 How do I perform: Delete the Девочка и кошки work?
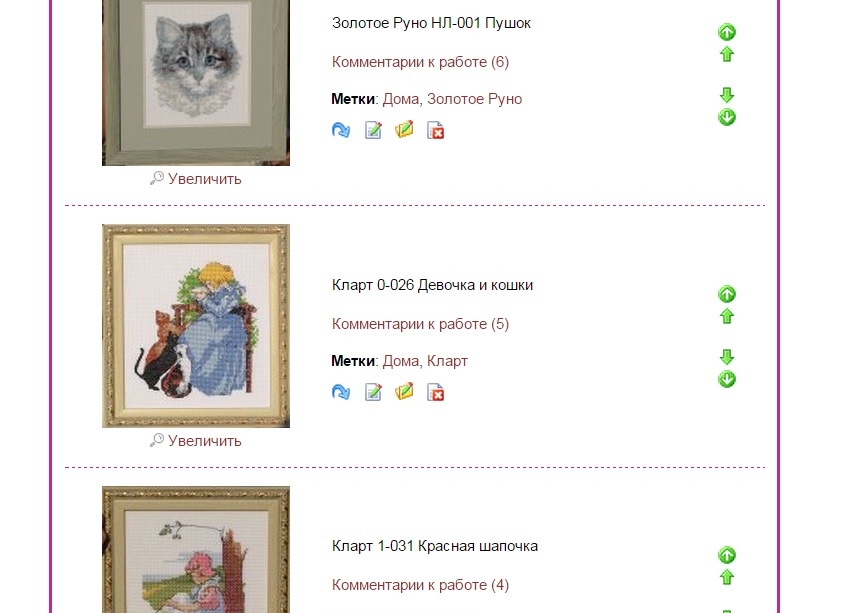point(435,392)
